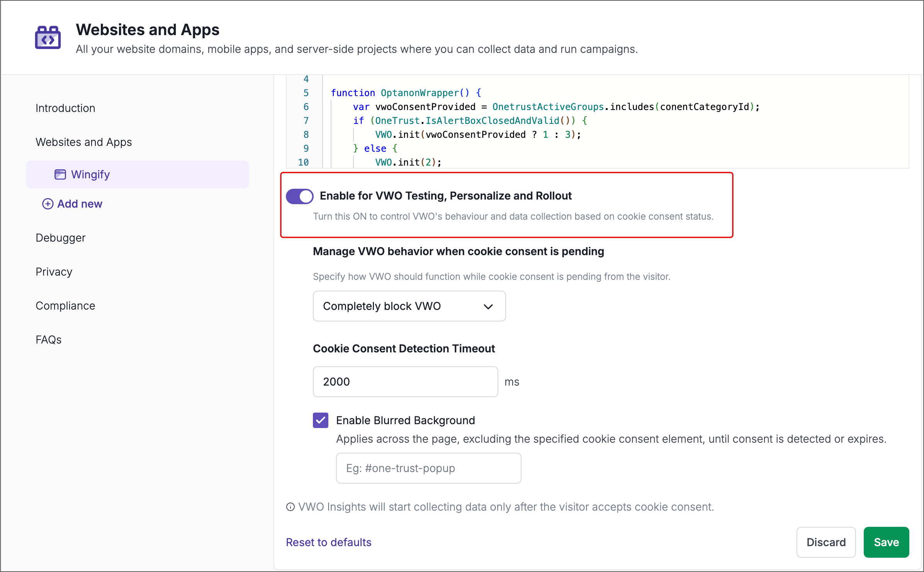Screen dimensions: 924x572
Task: Click the VWO.init(2); code line
Action: (408, 162)
